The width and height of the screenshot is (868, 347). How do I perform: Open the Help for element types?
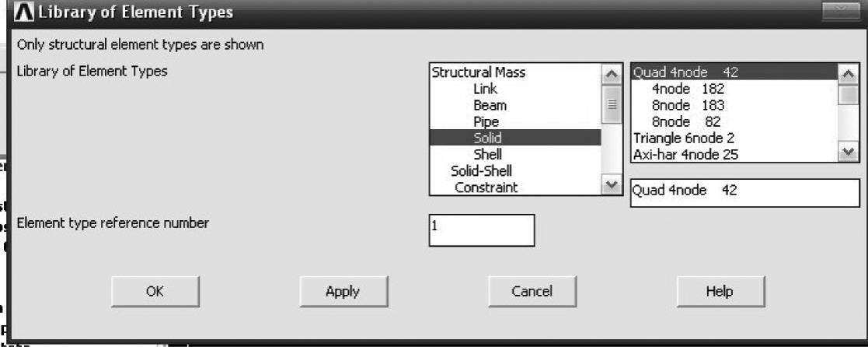click(x=720, y=292)
